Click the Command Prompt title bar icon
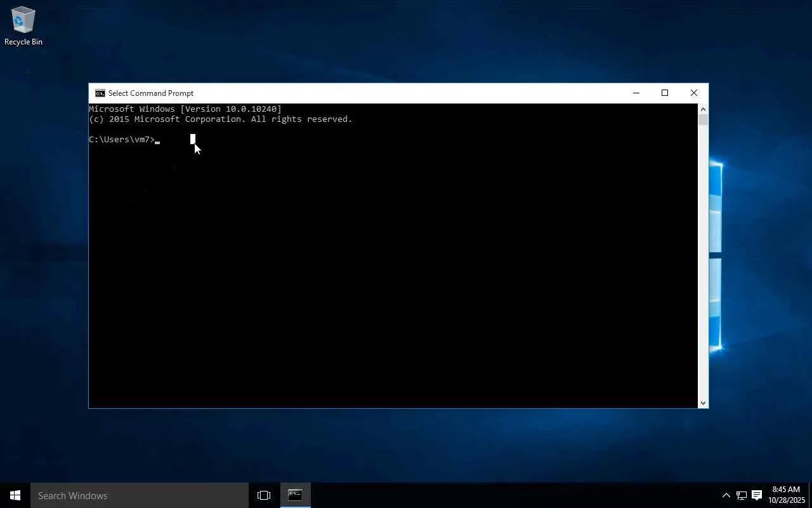This screenshot has height=508, width=812. [100, 93]
